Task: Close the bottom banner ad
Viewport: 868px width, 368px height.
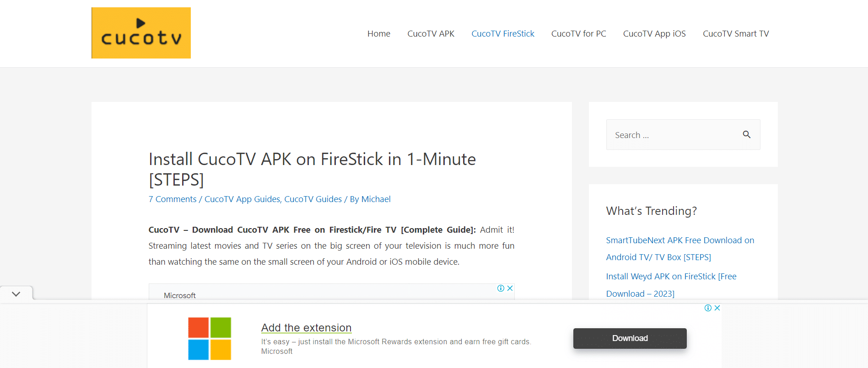Action: pyautogui.click(x=717, y=308)
